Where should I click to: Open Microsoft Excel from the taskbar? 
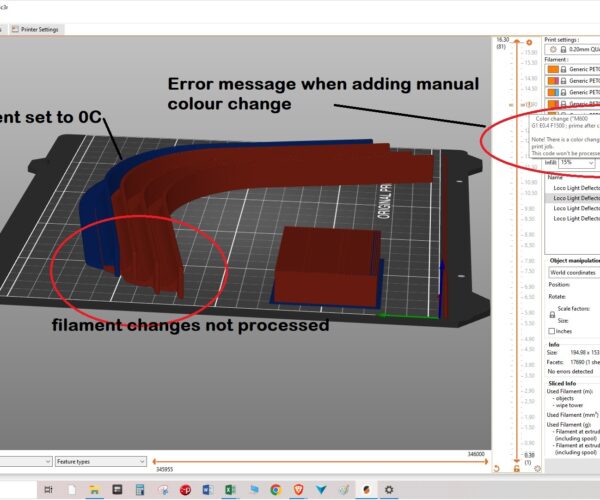230,489
